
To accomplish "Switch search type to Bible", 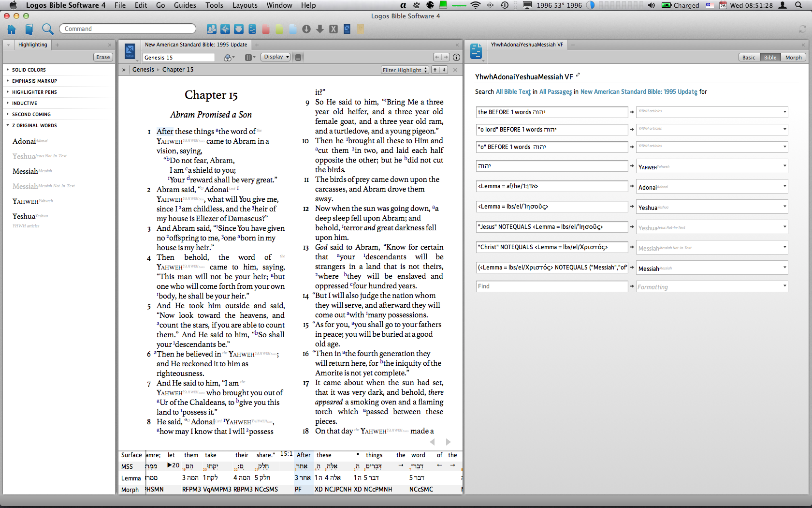I will [x=770, y=58].
